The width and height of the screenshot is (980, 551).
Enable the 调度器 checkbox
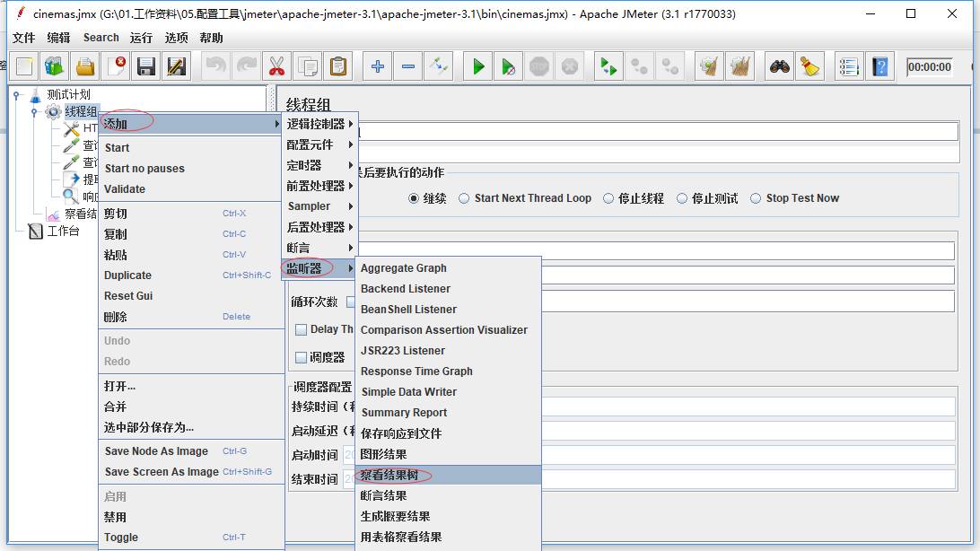pyautogui.click(x=302, y=357)
